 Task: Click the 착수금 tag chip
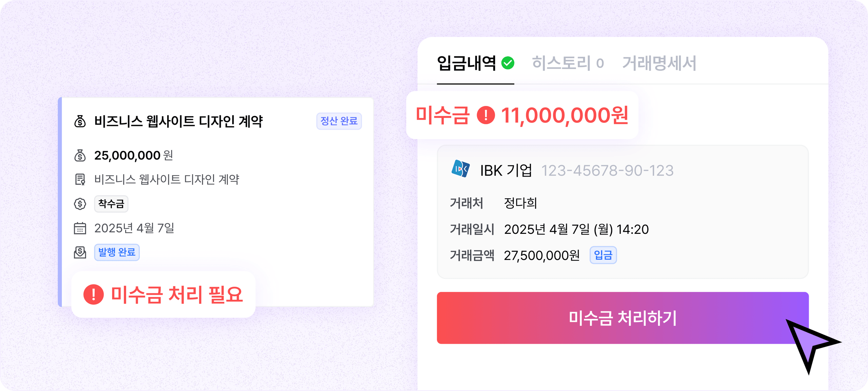coord(111,204)
